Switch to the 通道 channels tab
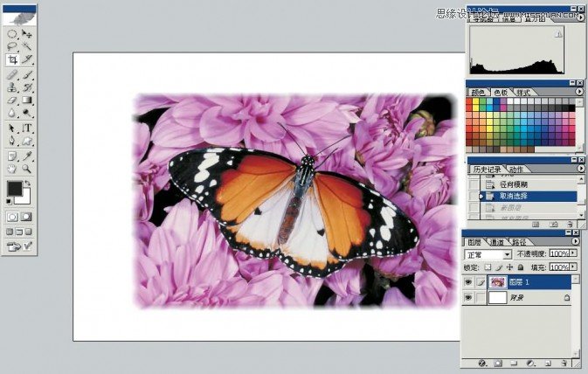 pos(497,241)
